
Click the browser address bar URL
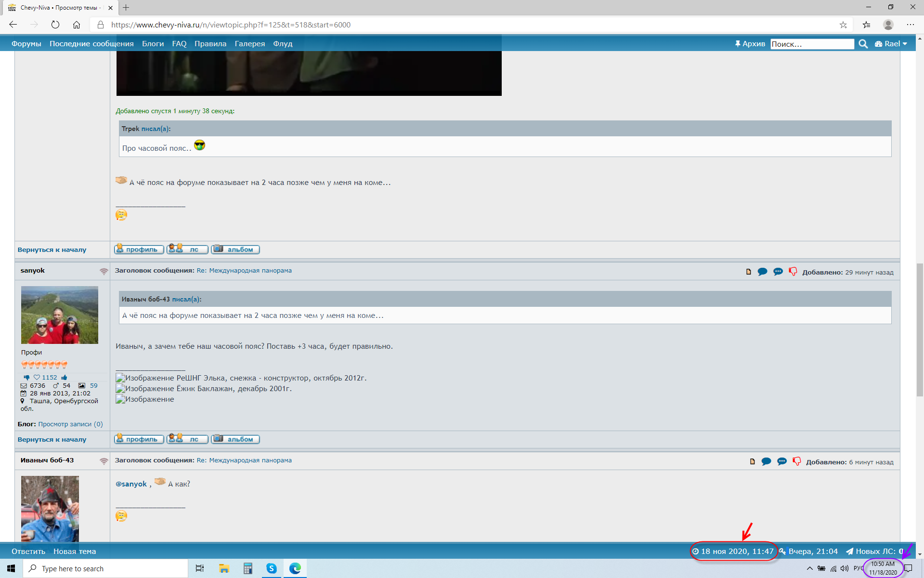[231, 25]
